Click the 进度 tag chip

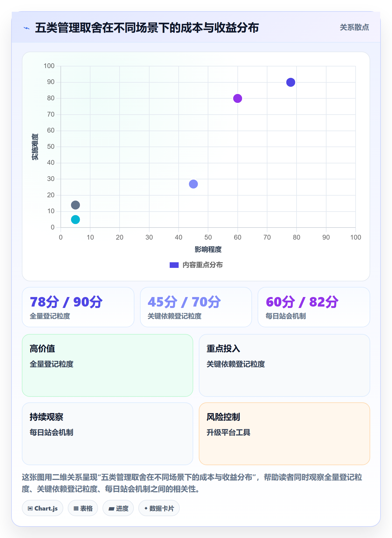click(118, 508)
